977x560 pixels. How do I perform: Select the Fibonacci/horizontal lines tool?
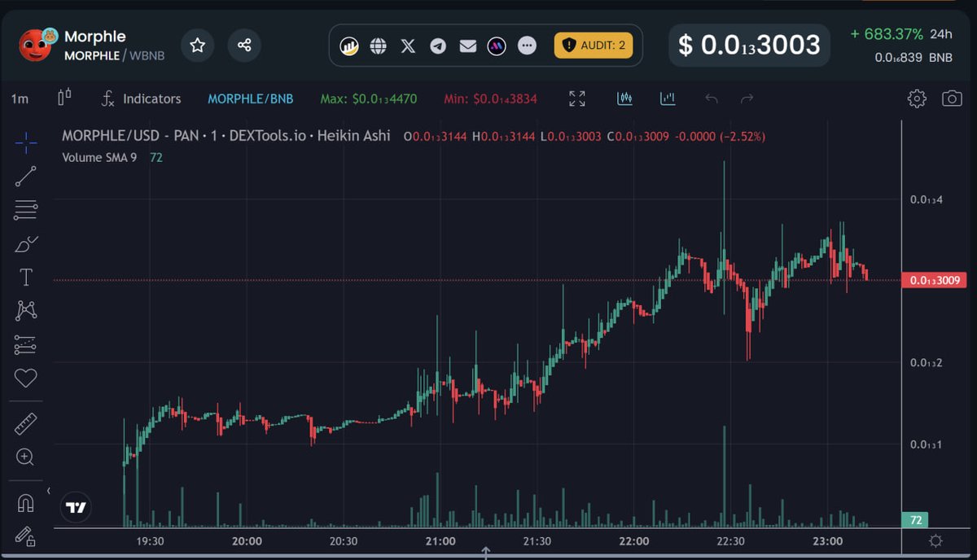tap(26, 210)
